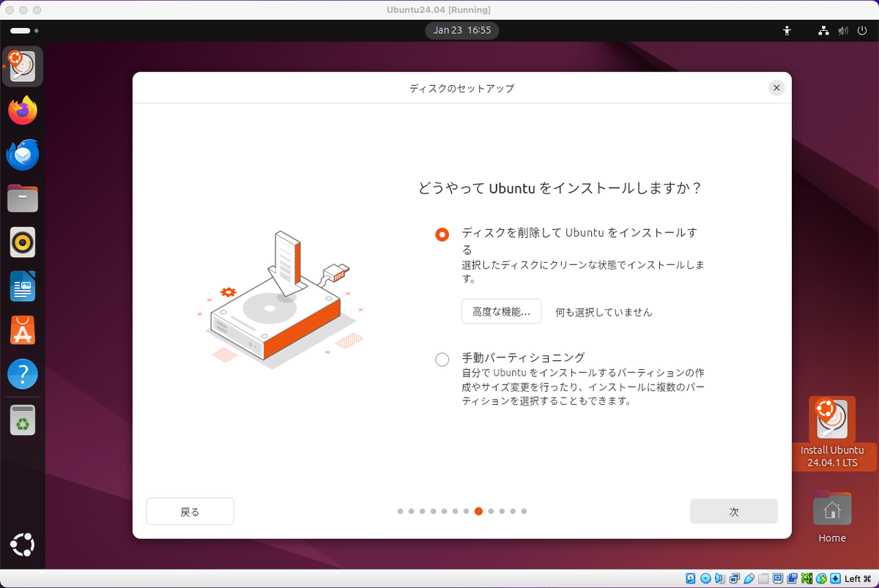Close the ディスクのセットアップ dialog
The width and height of the screenshot is (879, 588).
tap(776, 88)
